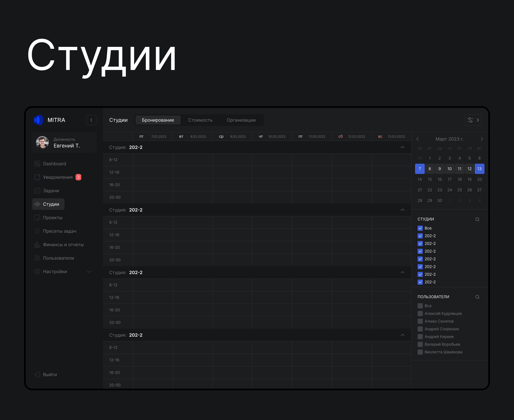
Task: Uncheck the Все studios checkbox
Action: [420, 228]
